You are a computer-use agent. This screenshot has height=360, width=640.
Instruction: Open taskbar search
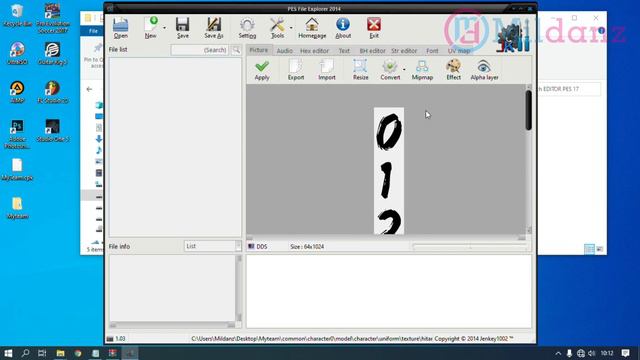(x=25, y=353)
